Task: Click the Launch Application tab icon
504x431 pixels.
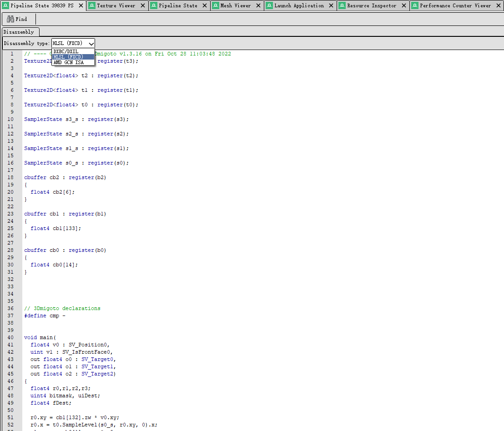Action: coord(269,5)
